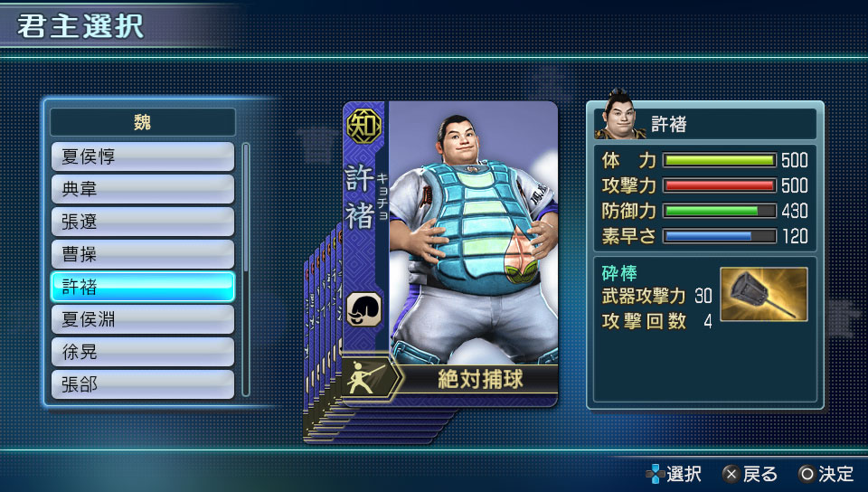Click the 魏 faction header tab
Viewport: 868px width, 492px height.
[x=143, y=122]
